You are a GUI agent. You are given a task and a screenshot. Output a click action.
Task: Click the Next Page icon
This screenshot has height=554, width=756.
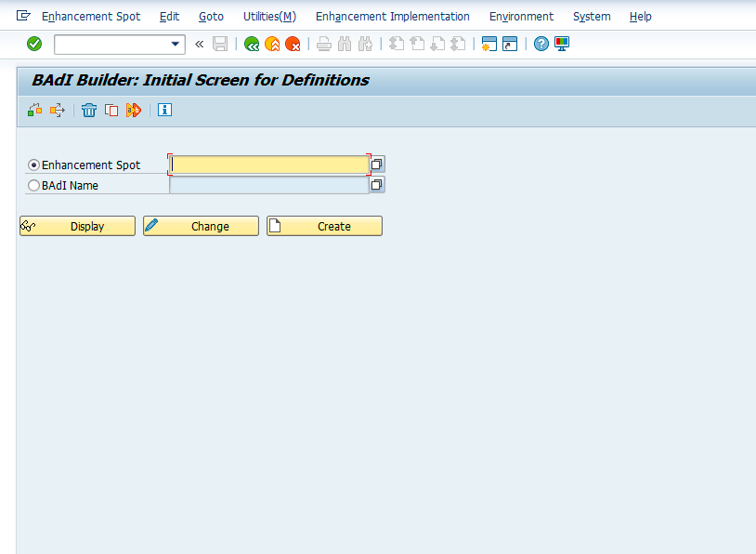(x=437, y=44)
